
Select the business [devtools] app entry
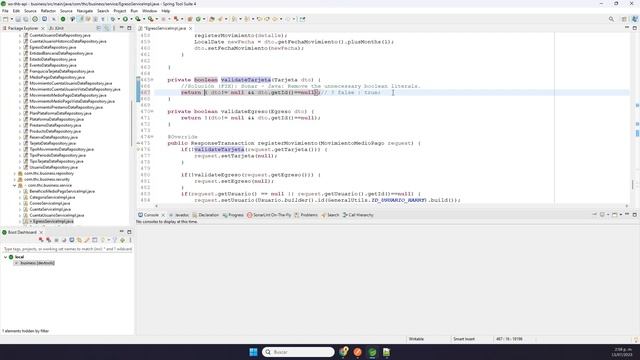37,263
